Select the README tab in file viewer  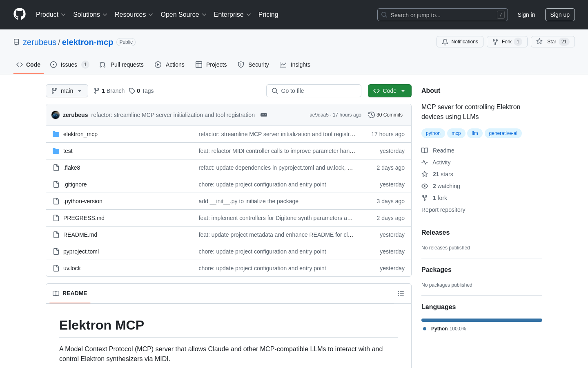point(70,294)
